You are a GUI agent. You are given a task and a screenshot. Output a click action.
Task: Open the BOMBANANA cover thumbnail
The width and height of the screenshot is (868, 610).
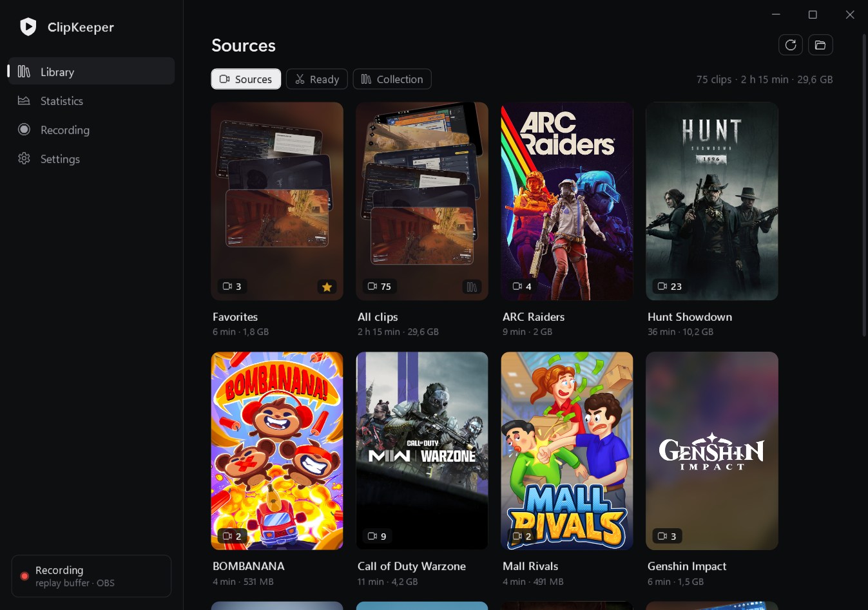point(277,451)
